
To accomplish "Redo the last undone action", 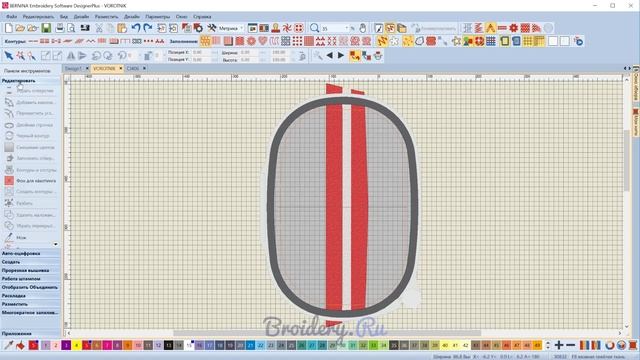I will pos(148,28).
